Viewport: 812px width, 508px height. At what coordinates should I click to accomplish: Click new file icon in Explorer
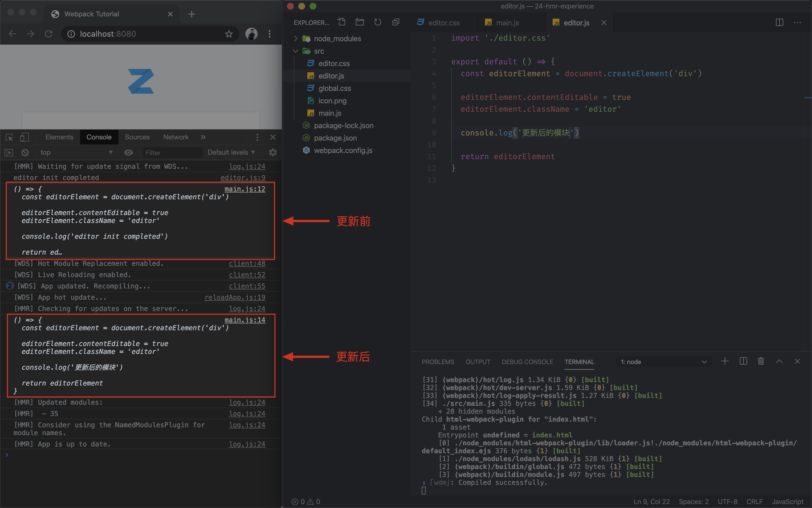342,22
